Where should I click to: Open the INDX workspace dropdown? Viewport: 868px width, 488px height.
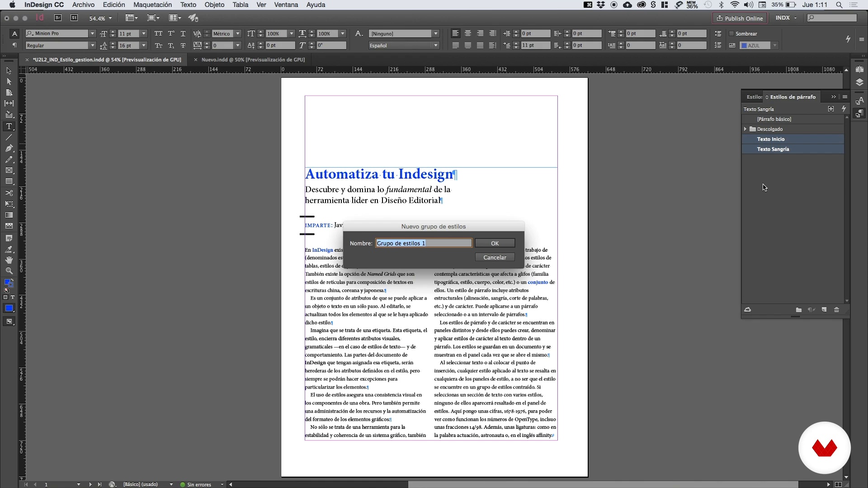click(786, 18)
